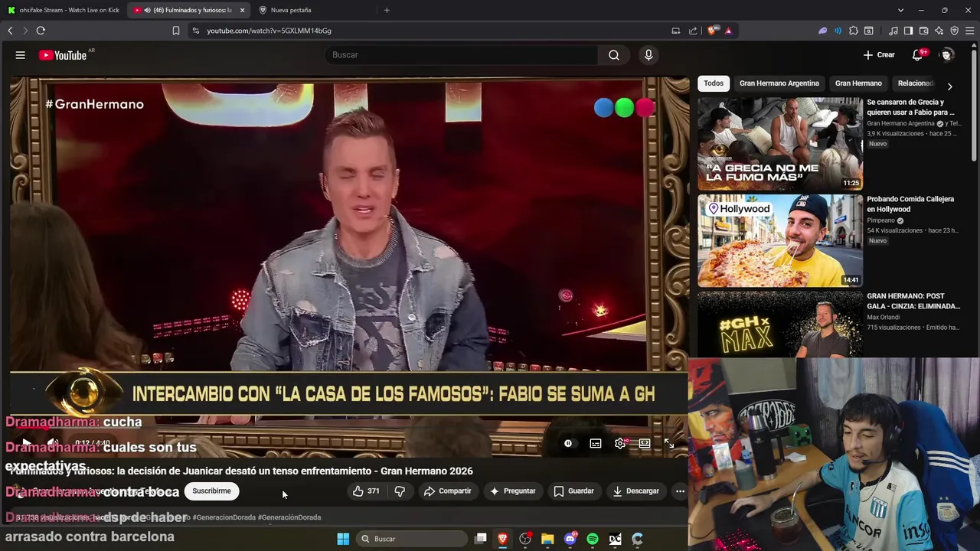The image size is (980, 551).
Task: Go back to the previous page
Action: tap(10, 31)
